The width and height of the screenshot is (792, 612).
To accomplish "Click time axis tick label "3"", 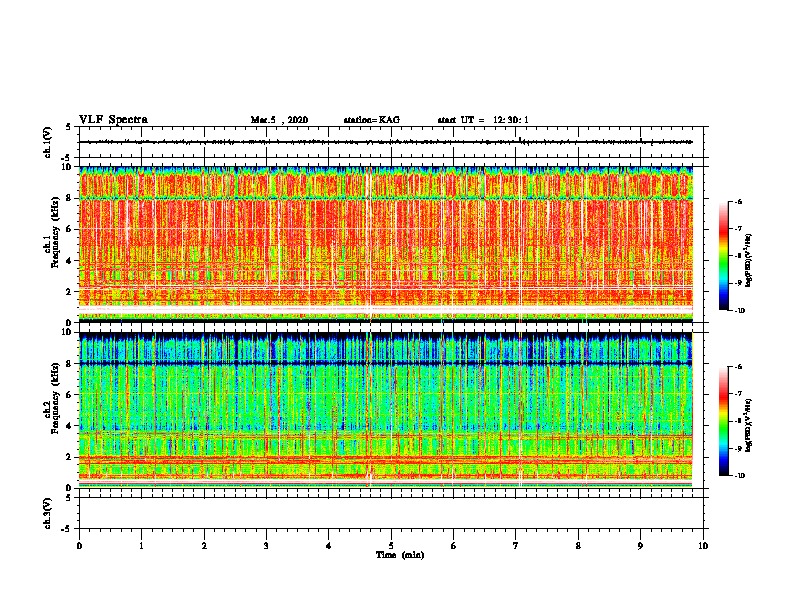I will click(x=266, y=546).
